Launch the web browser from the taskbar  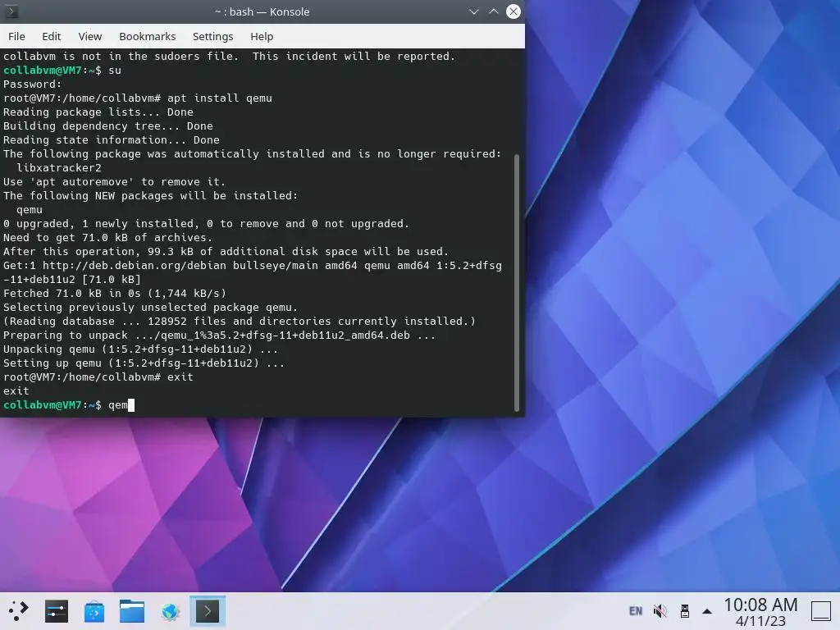pos(170,611)
